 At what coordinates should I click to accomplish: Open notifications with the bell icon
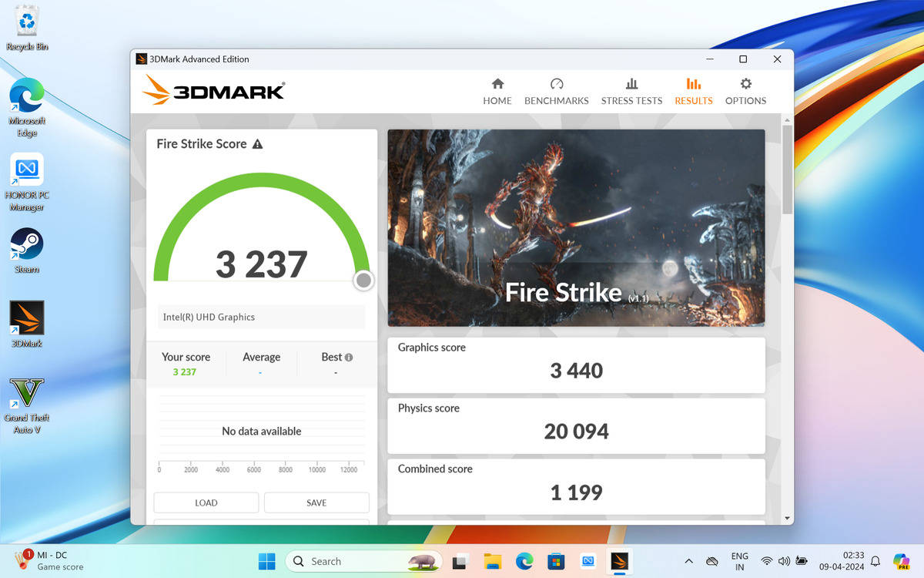[875, 561]
